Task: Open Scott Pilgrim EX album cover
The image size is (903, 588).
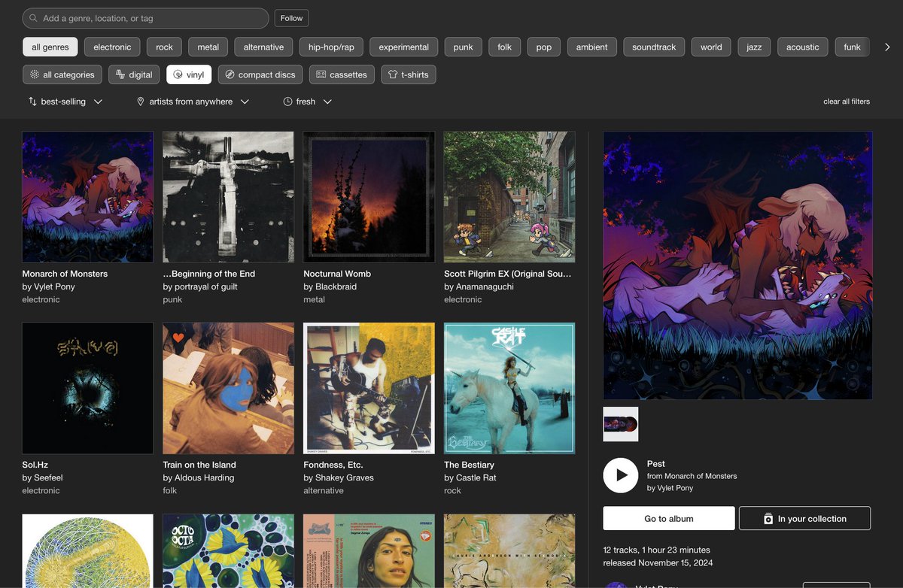Action: coord(509,197)
